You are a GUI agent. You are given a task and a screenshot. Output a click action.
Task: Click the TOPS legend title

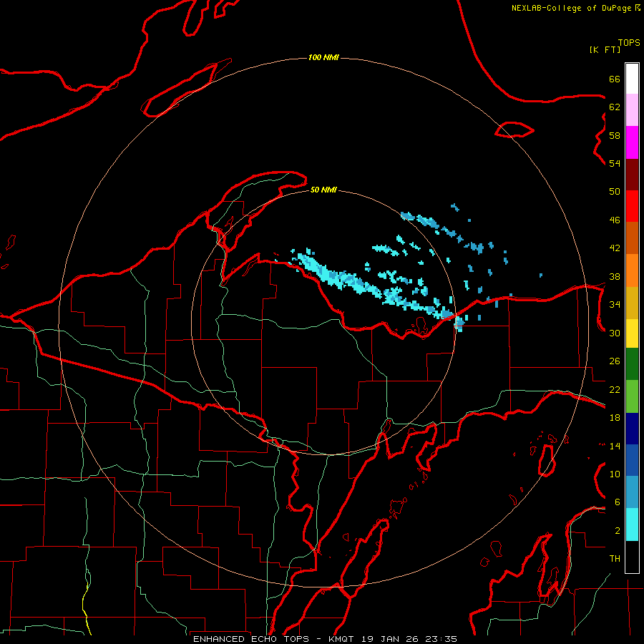(x=629, y=42)
